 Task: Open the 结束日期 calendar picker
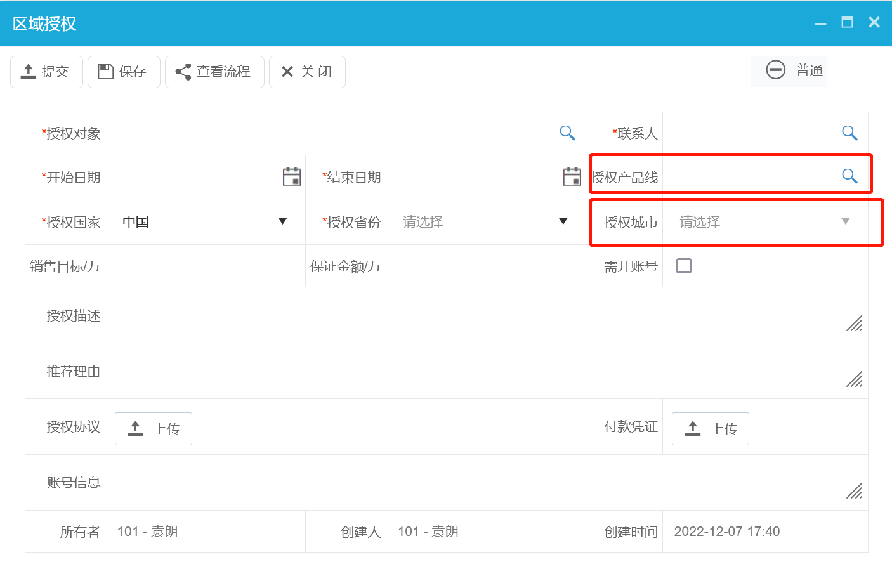tap(571, 176)
